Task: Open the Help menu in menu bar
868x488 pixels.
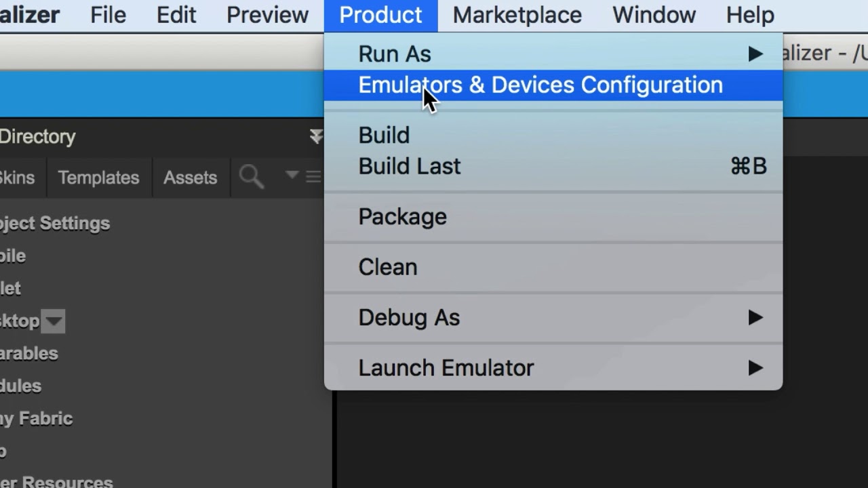Action: (749, 15)
